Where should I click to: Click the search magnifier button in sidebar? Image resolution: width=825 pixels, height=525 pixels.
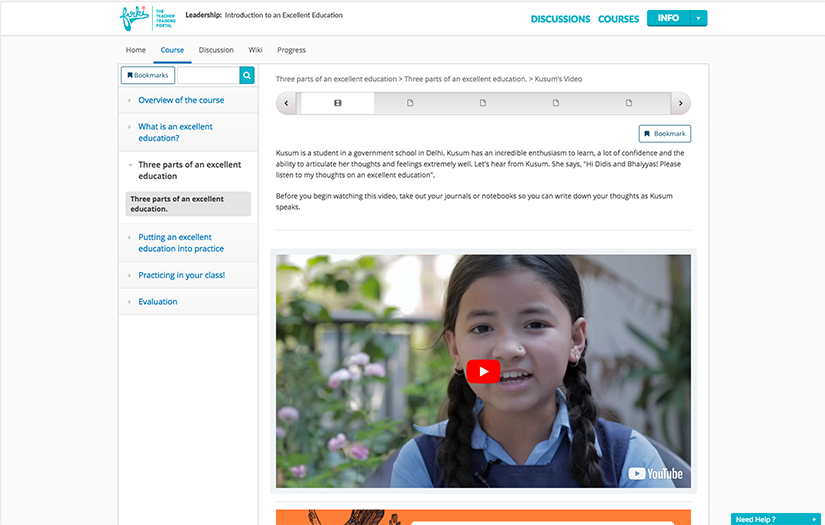tap(247, 75)
